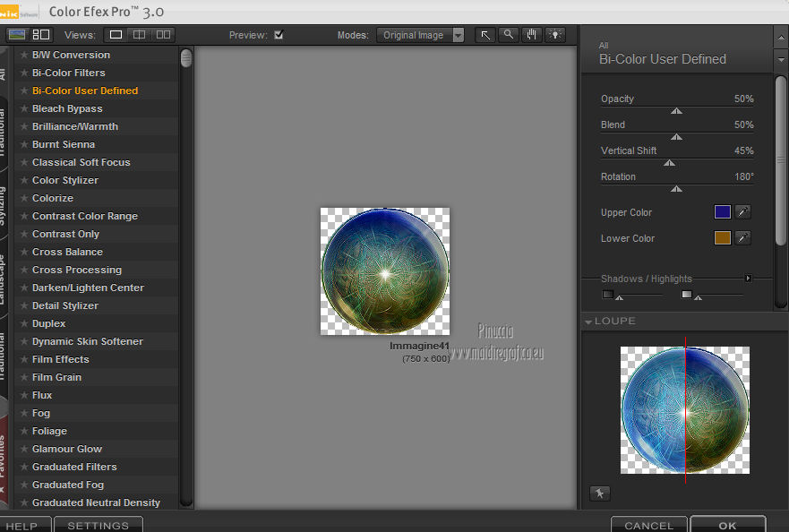Screen dimensions: 789x532
Task: Favorite the Burnt Sienna star
Action: pos(23,144)
